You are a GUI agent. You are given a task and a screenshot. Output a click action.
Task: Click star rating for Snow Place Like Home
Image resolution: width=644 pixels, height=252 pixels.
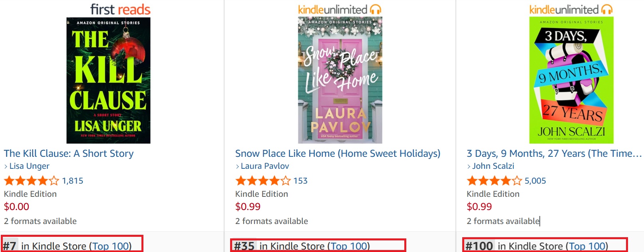262,181
